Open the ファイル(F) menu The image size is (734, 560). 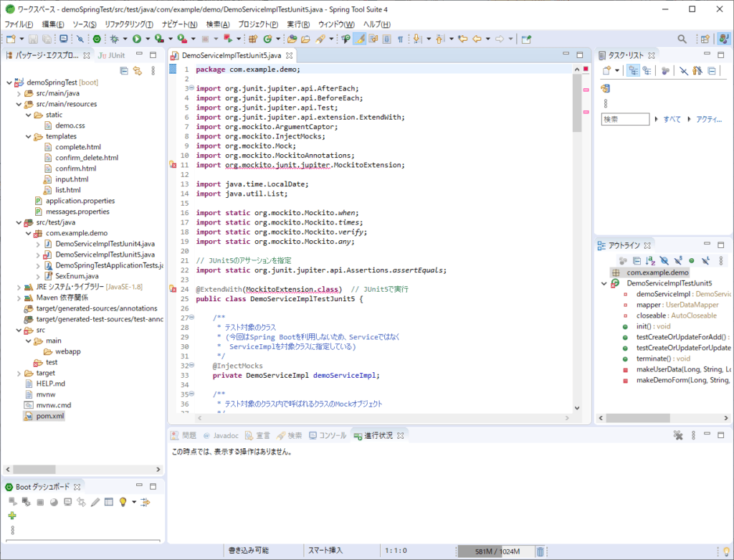point(19,24)
